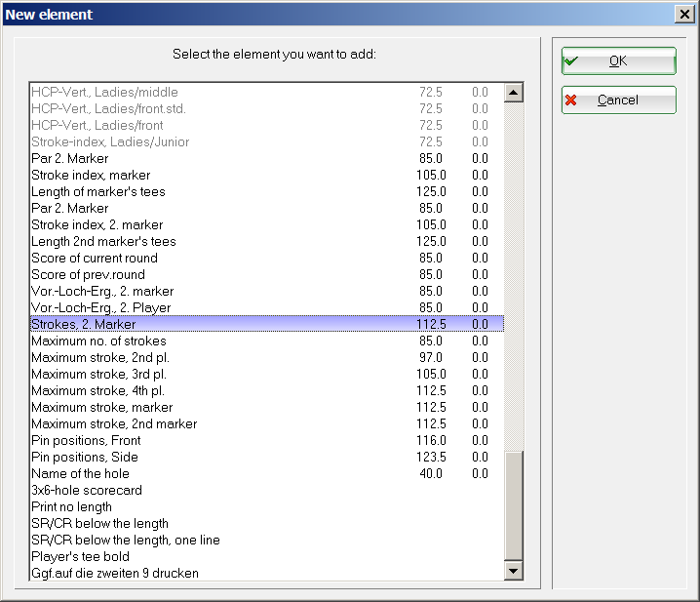The height and width of the screenshot is (602, 700).
Task: Select 'Maximum no. of strokes' entry
Action: [x=98, y=341]
